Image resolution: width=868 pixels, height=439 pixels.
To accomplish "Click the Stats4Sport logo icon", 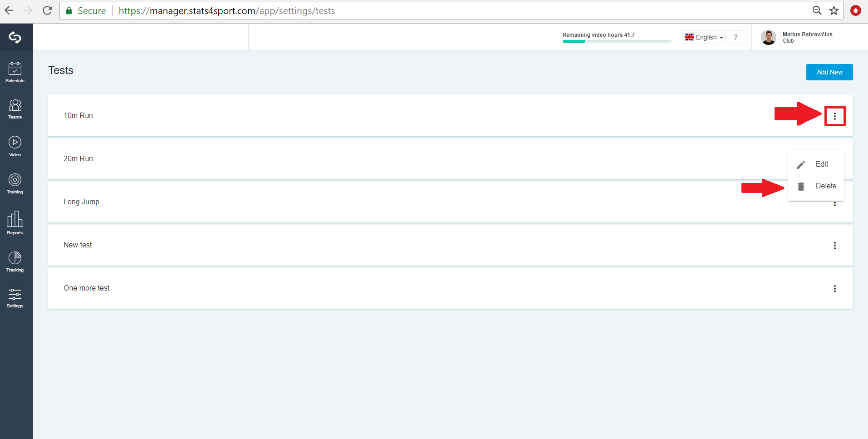I will pos(15,37).
